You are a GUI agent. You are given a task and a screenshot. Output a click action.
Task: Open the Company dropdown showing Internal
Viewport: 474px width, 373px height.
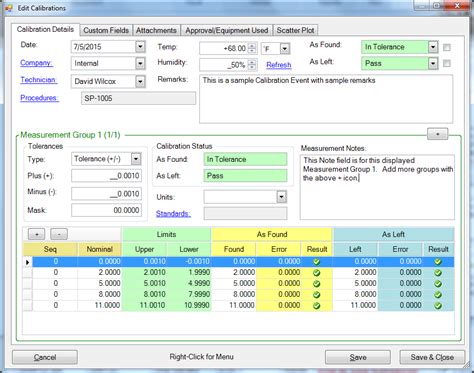140,63
